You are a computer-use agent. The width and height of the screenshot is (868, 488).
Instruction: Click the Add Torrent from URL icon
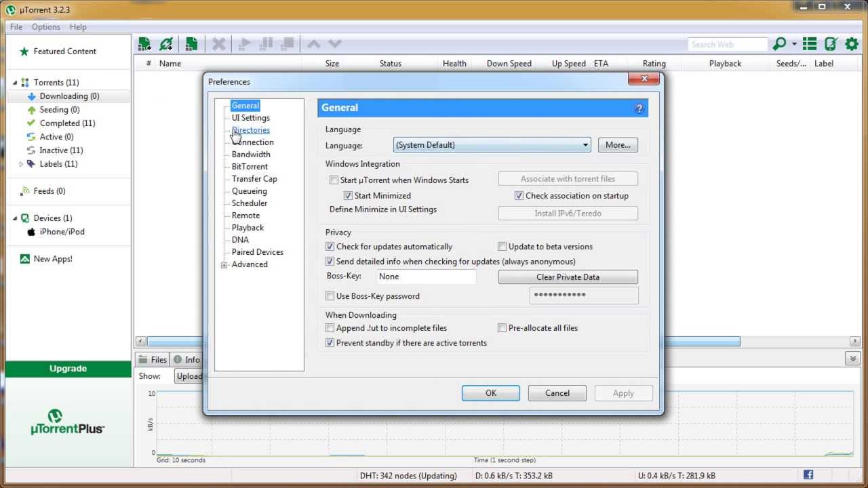click(166, 44)
